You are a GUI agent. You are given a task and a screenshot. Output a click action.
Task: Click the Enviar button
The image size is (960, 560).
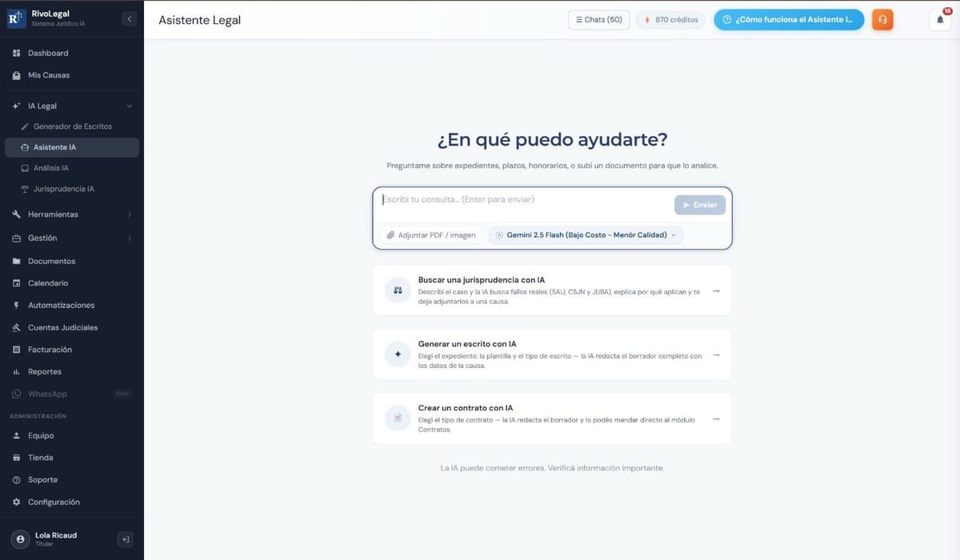(700, 205)
